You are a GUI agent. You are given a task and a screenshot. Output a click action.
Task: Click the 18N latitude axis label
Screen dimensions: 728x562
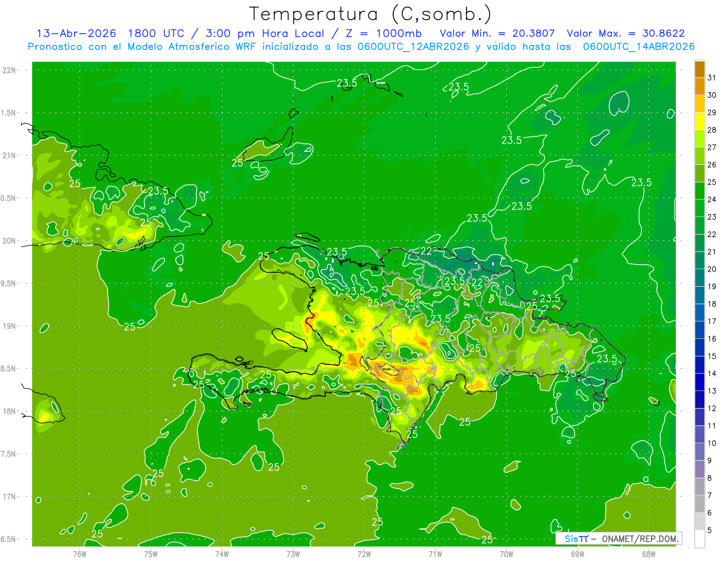(10, 411)
